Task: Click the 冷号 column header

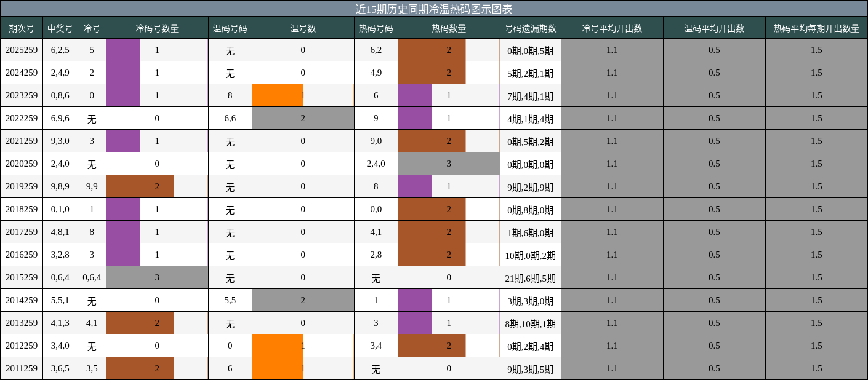Action: coord(92,28)
